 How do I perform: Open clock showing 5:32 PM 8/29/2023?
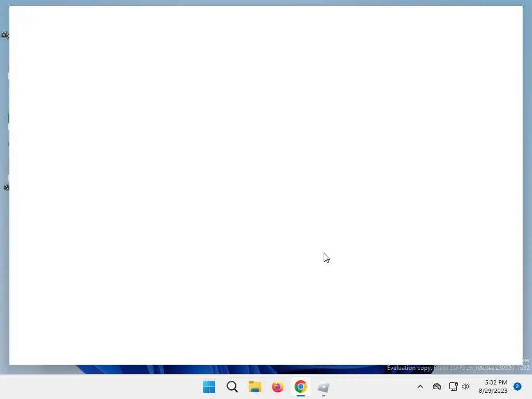point(493,387)
